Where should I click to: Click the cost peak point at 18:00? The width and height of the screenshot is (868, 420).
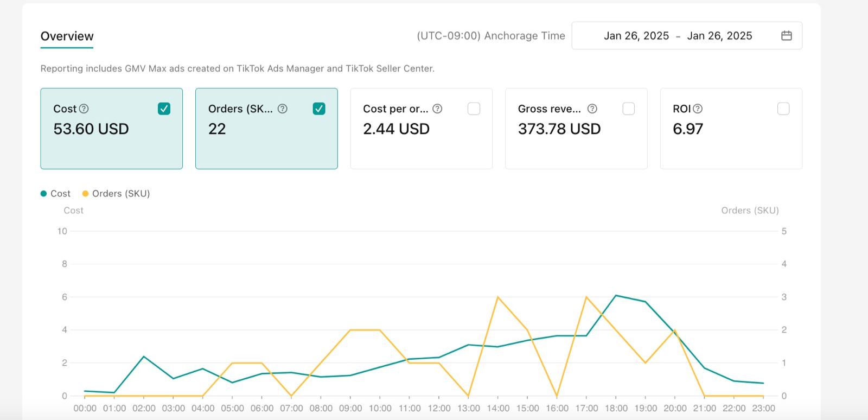click(x=616, y=295)
